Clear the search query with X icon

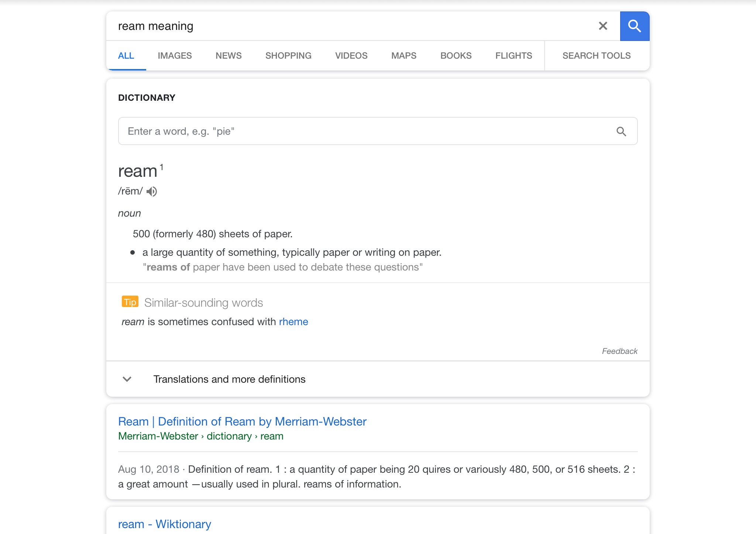(x=603, y=26)
